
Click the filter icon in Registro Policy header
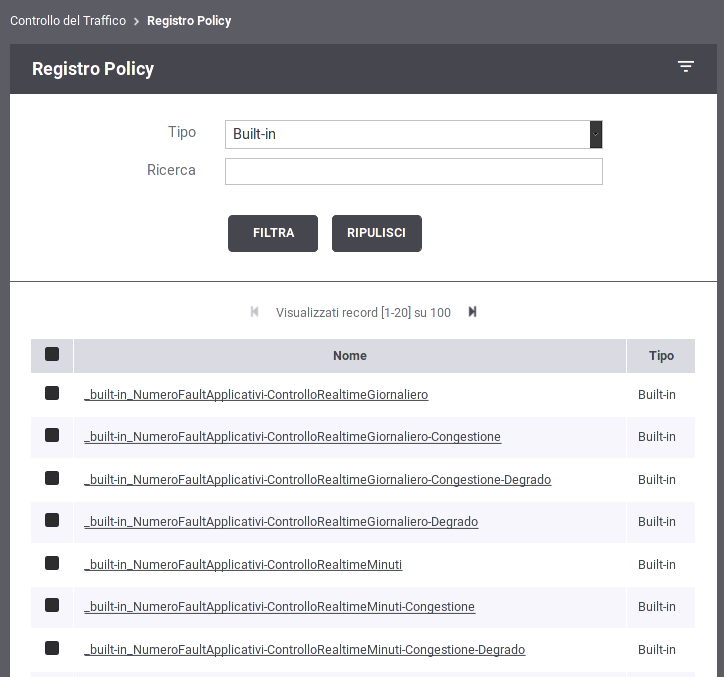click(x=686, y=66)
